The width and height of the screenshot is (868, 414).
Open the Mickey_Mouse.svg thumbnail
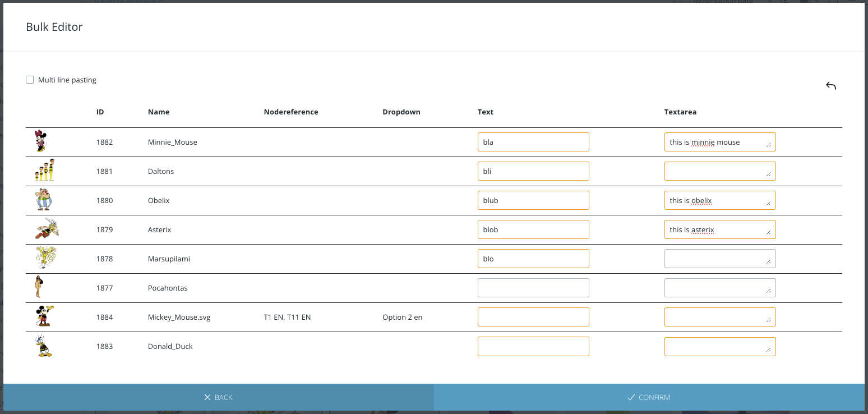pos(44,316)
